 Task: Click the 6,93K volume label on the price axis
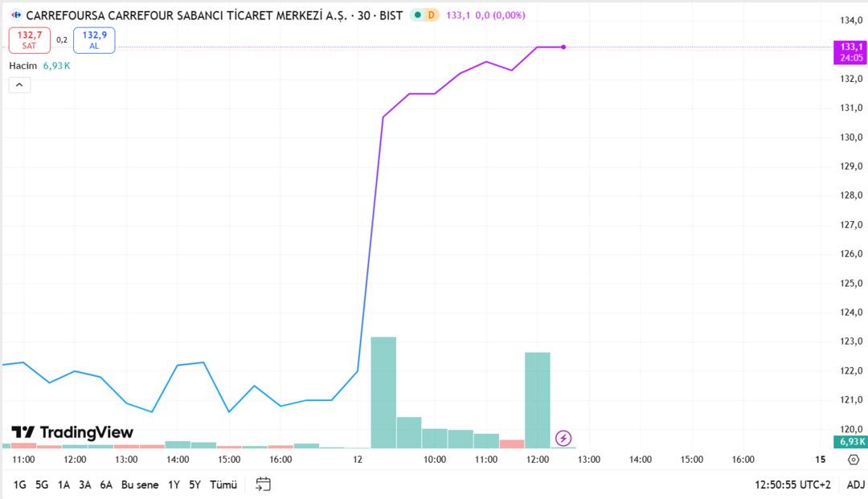click(852, 441)
